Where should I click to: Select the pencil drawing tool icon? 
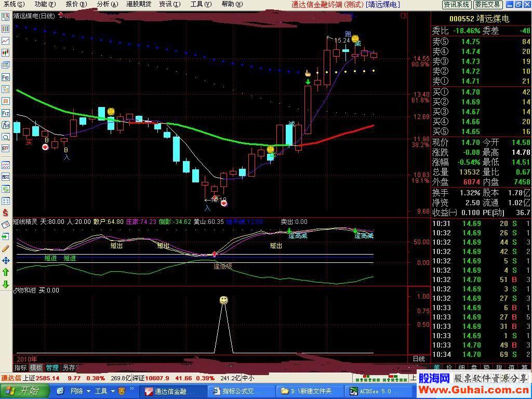(x=5, y=248)
